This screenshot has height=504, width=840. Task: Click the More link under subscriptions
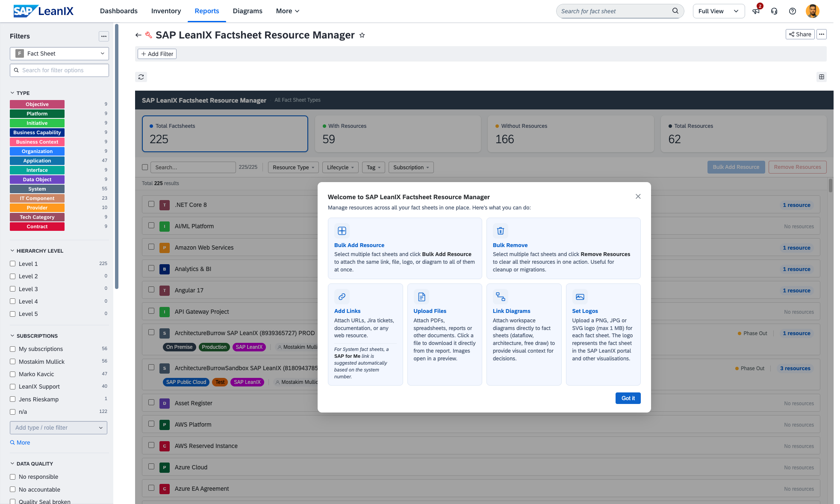click(x=20, y=443)
